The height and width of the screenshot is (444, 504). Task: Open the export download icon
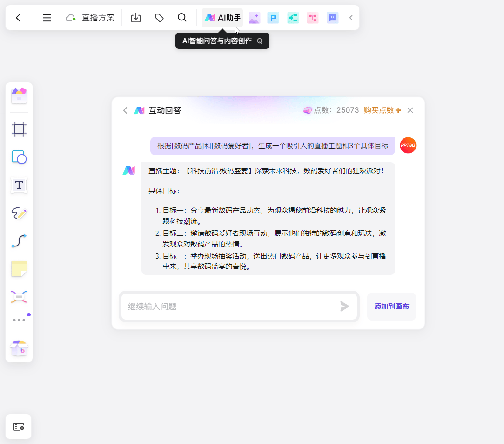tap(136, 18)
